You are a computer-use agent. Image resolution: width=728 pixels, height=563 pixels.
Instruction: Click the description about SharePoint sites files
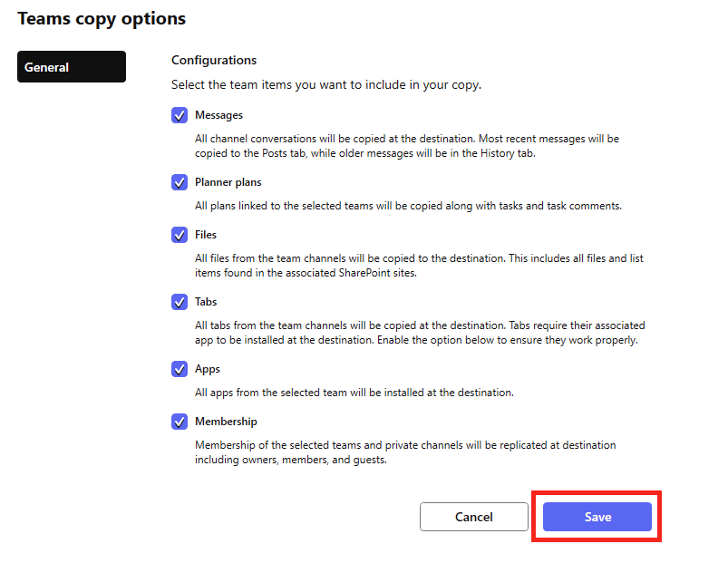[419, 266]
